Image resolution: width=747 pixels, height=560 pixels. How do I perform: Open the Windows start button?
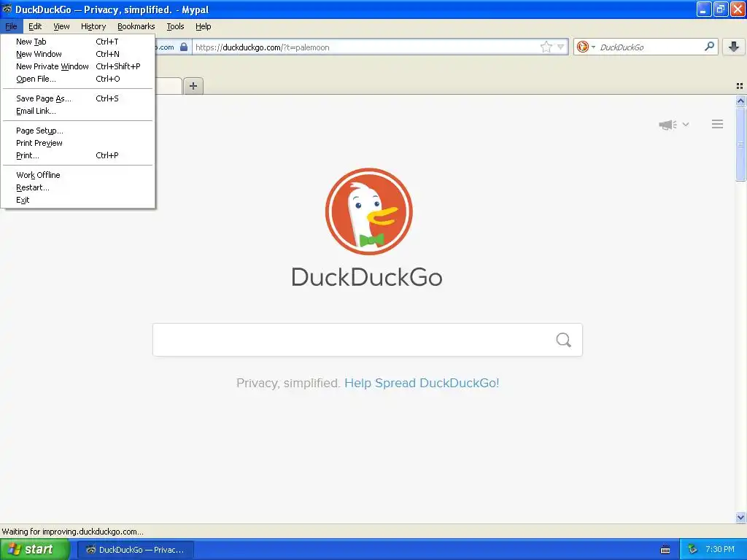tap(34, 550)
